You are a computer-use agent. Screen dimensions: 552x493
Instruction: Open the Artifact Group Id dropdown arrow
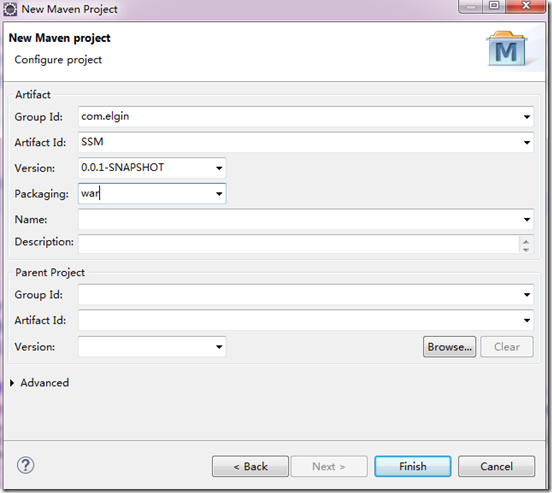(x=527, y=117)
